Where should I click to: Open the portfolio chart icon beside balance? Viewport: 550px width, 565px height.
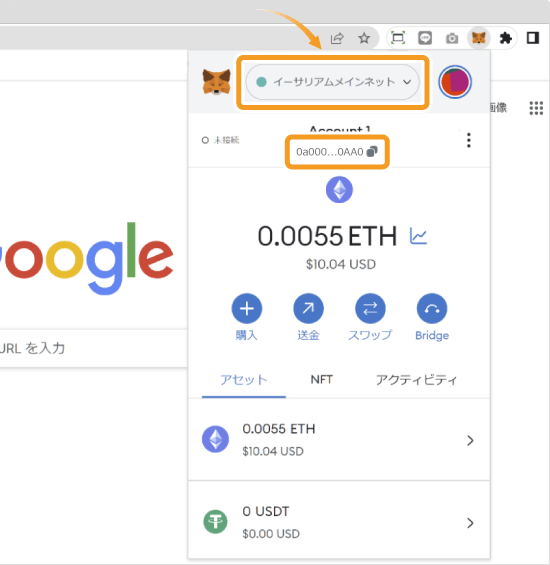(x=418, y=236)
